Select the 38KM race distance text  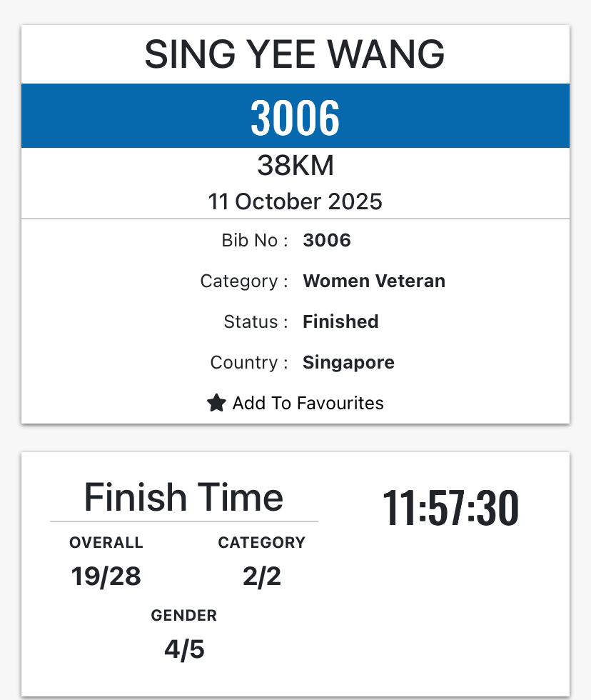[x=295, y=166]
